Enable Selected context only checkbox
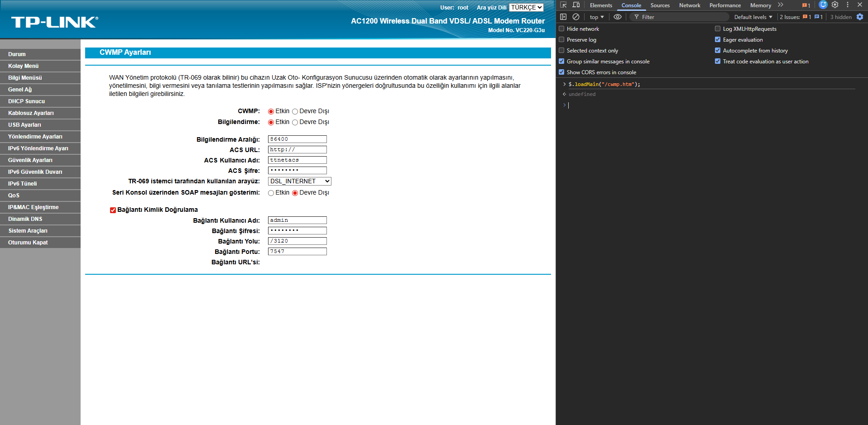The width and height of the screenshot is (868, 425). click(x=561, y=50)
